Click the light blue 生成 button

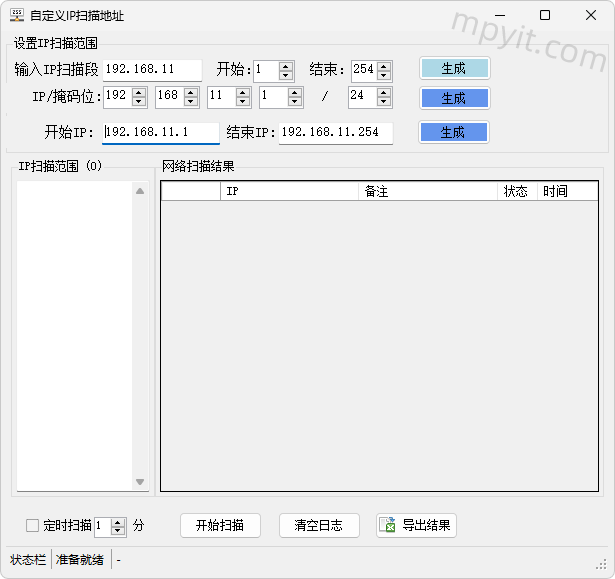455,69
